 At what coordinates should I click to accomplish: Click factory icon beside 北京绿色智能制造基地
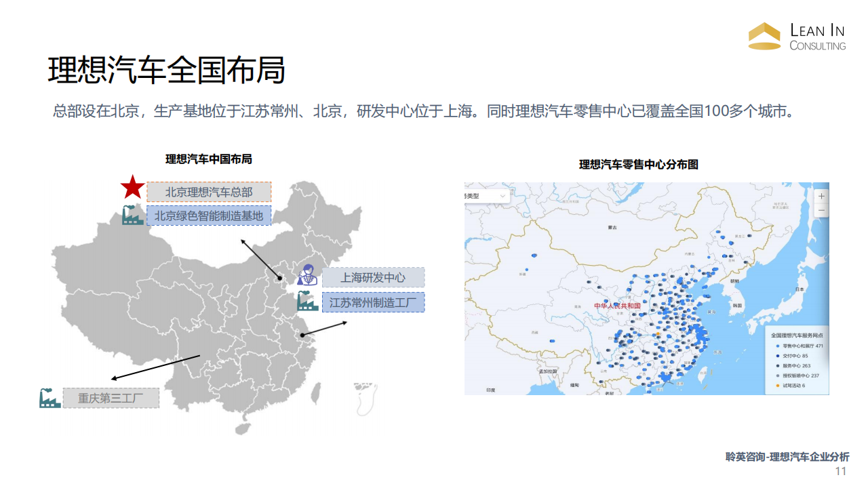click(x=132, y=215)
